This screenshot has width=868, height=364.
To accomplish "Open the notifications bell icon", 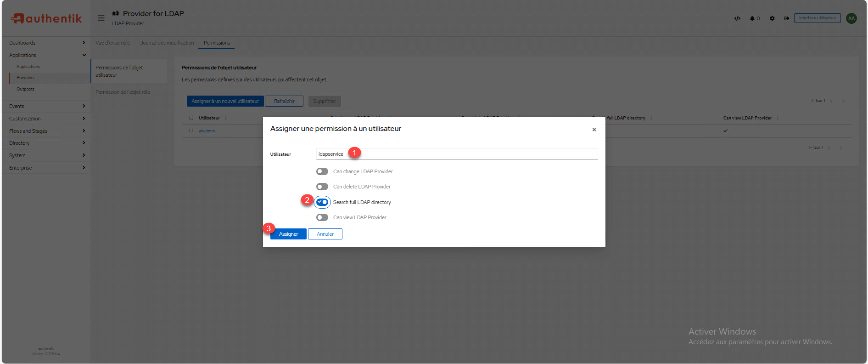I will [753, 18].
